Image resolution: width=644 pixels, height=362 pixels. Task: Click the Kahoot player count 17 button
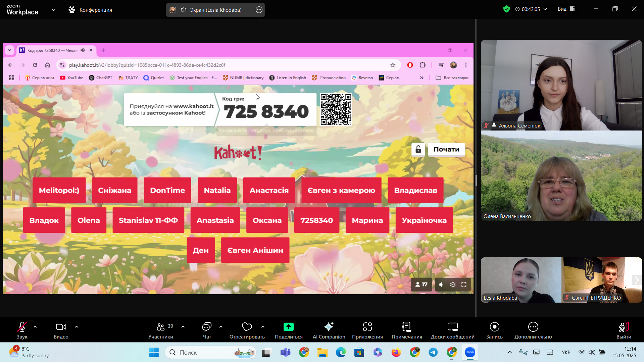(x=422, y=285)
